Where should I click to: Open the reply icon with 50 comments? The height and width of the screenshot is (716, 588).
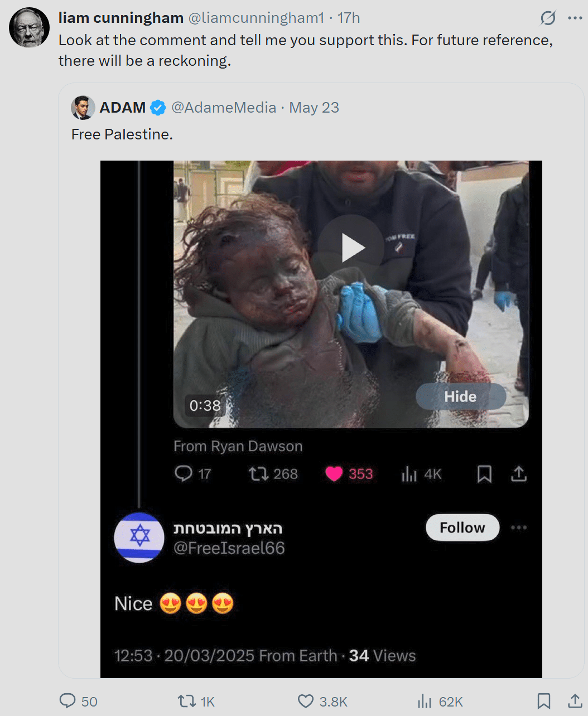click(x=68, y=701)
